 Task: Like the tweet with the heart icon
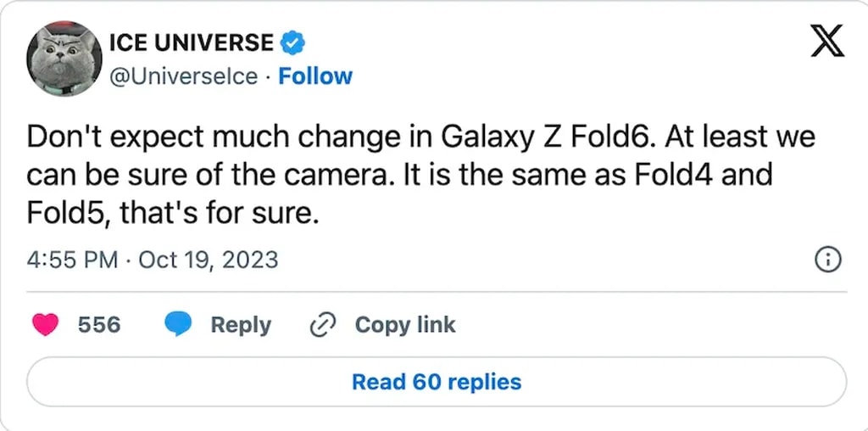(x=45, y=325)
